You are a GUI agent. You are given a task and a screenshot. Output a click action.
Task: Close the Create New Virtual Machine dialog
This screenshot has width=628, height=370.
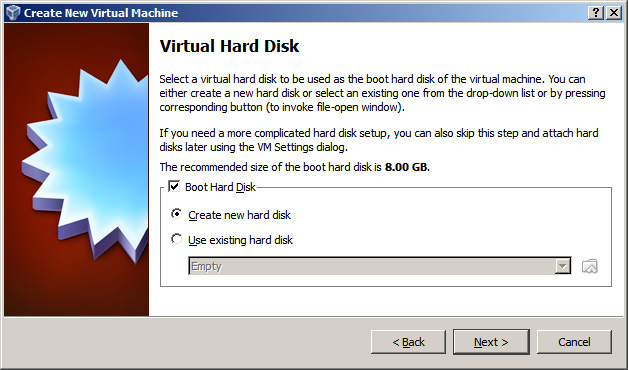pos(614,13)
